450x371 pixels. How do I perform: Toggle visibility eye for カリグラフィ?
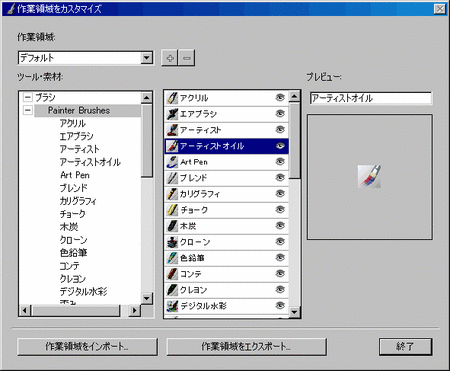pyautogui.click(x=280, y=193)
